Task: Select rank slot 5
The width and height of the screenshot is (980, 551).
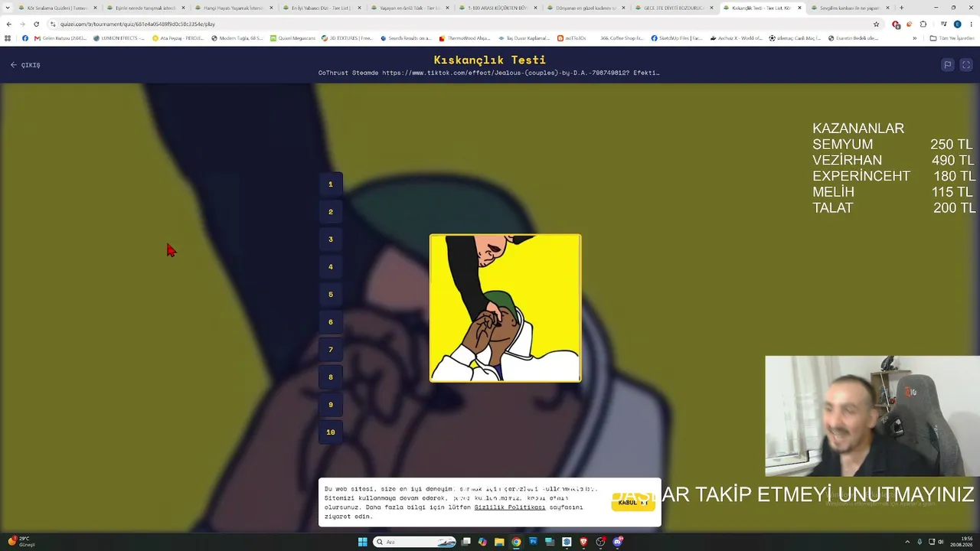Action: pyautogui.click(x=331, y=295)
